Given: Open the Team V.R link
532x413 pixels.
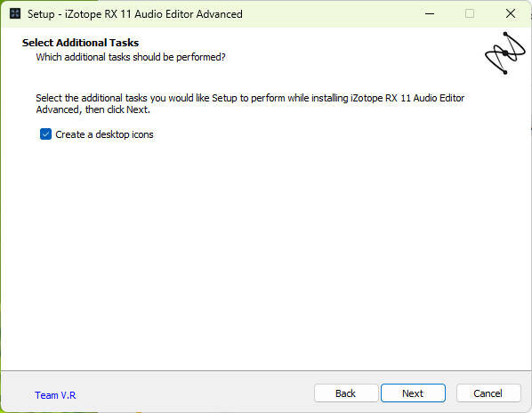Looking at the screenshot, I should [55, 395].
